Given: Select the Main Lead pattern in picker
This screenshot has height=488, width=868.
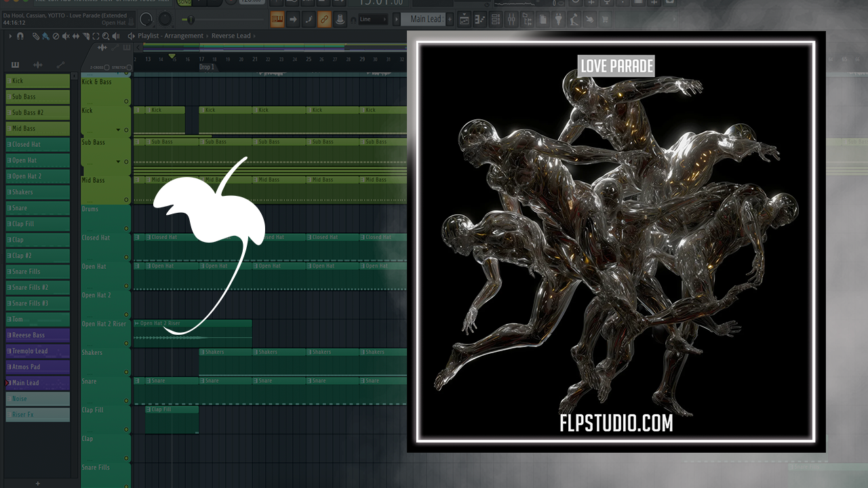Looking at the screenshot, I should (37, 383).
